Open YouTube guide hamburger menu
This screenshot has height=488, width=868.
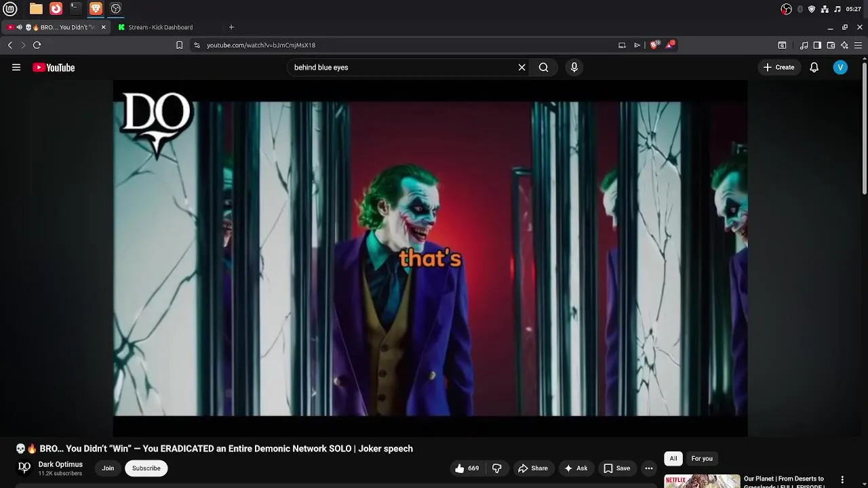(x=16, y=67)
